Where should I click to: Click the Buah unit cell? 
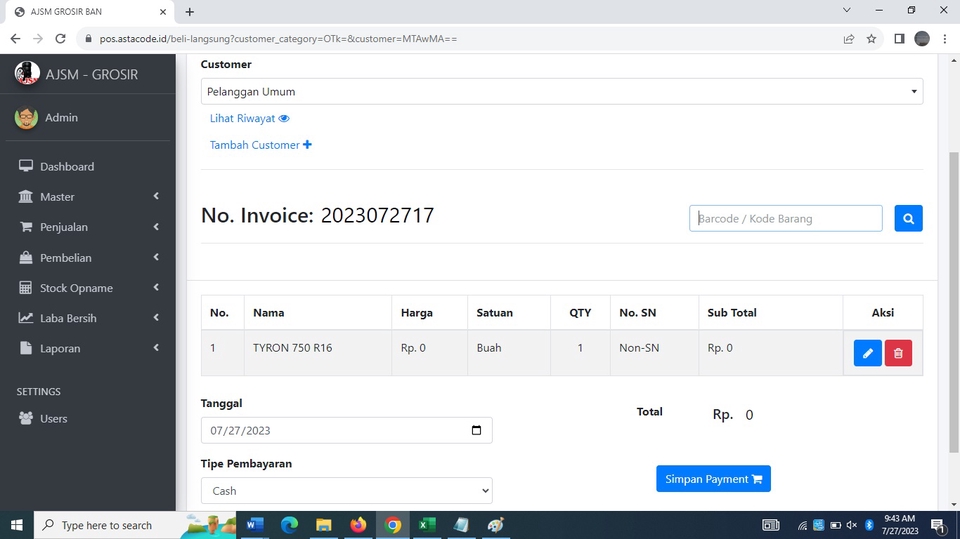509,353
